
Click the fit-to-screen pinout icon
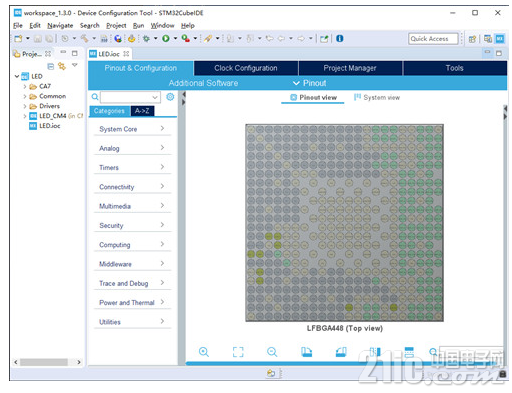pyautogui.click(x=238, y=352)
